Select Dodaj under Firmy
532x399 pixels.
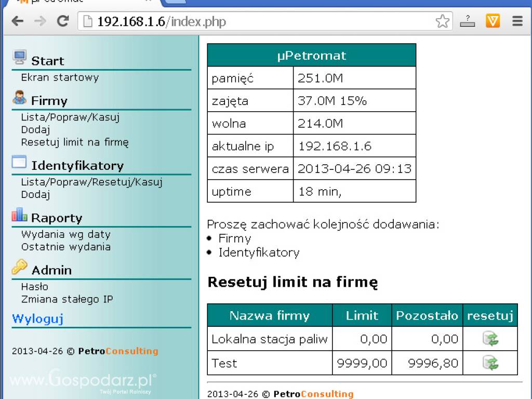coord(36,129)
